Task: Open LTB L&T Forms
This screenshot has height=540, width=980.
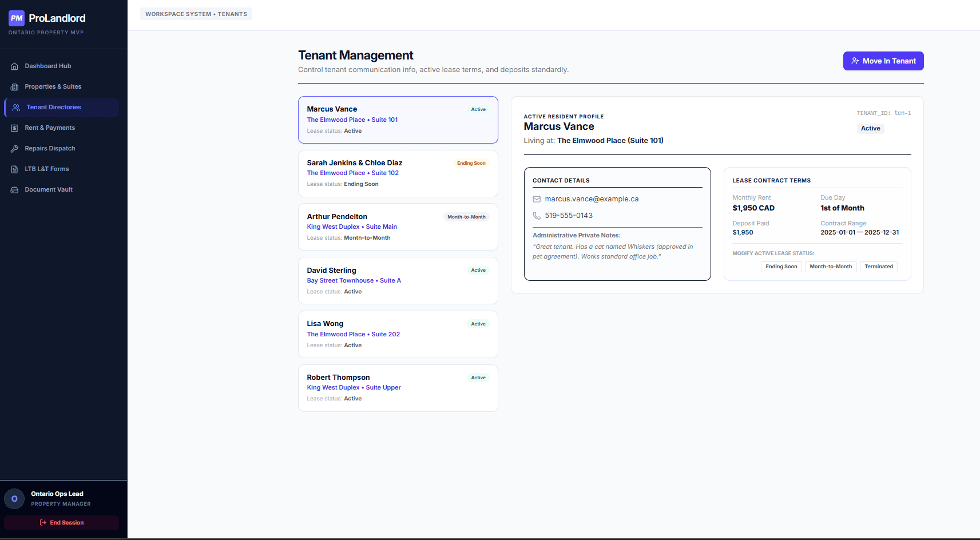Action: [x=62, y=169]
